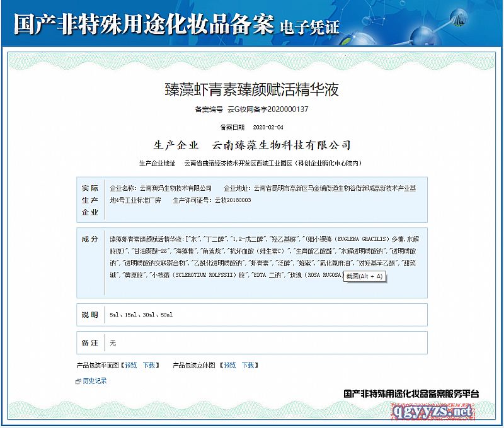The image size is (504, 428).
Task: Download the 产品包装平面图 image
Action: (149, 365)
